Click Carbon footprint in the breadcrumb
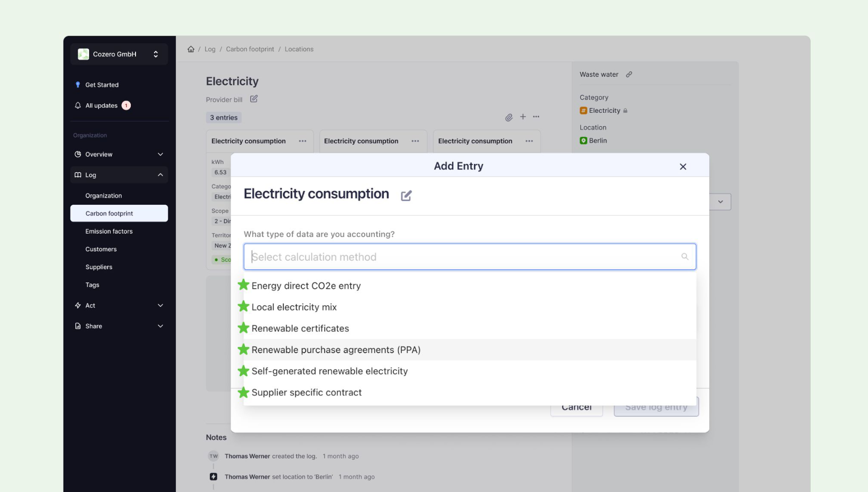 250,49
